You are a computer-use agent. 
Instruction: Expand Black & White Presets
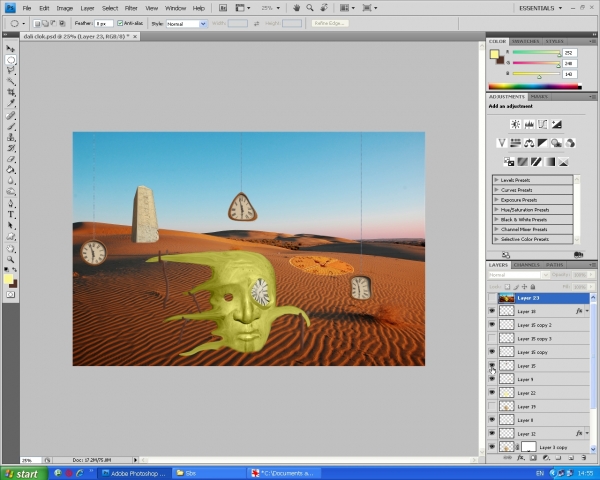496,219
